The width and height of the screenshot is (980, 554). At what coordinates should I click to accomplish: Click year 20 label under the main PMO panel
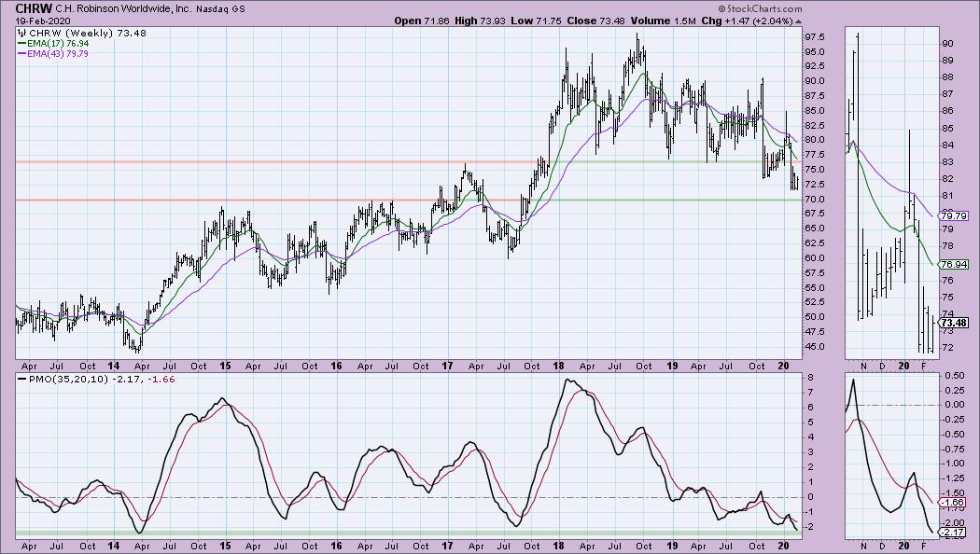[x=783, y=546]
